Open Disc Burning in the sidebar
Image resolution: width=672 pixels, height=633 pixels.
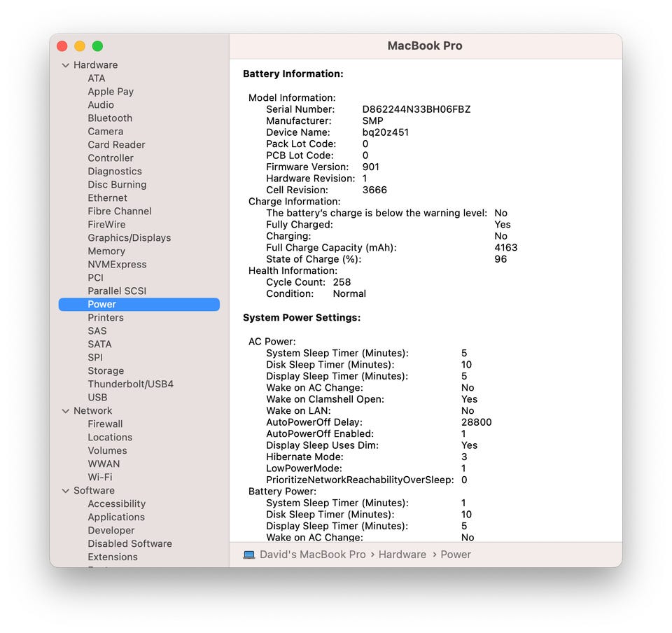[x=117, y=185]
